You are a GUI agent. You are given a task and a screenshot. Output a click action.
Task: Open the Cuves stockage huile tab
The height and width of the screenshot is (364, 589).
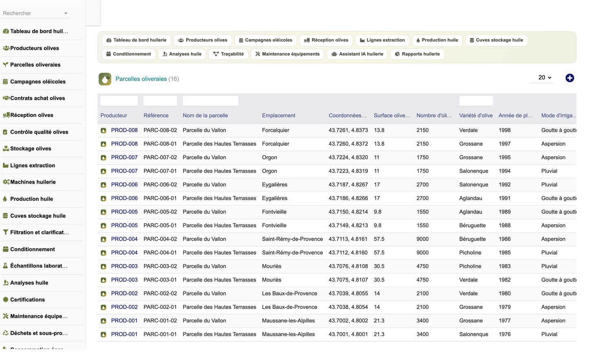pos(496,40)
